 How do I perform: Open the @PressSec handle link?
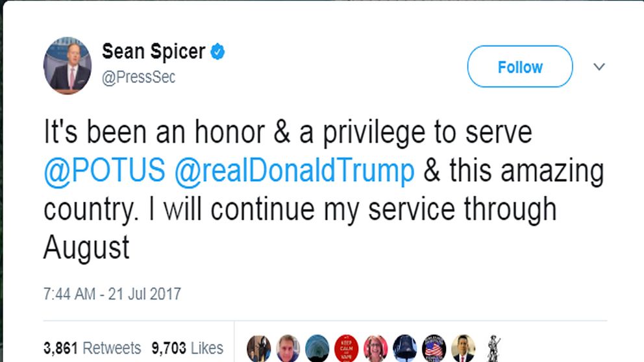tap(139, 77)
